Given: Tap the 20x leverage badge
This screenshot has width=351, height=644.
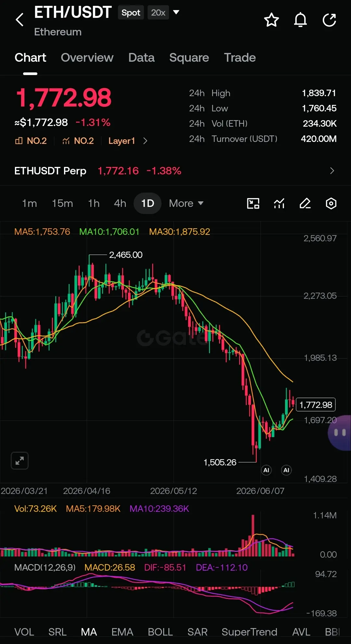Looking at the screenshot, I should coord(158,13).
